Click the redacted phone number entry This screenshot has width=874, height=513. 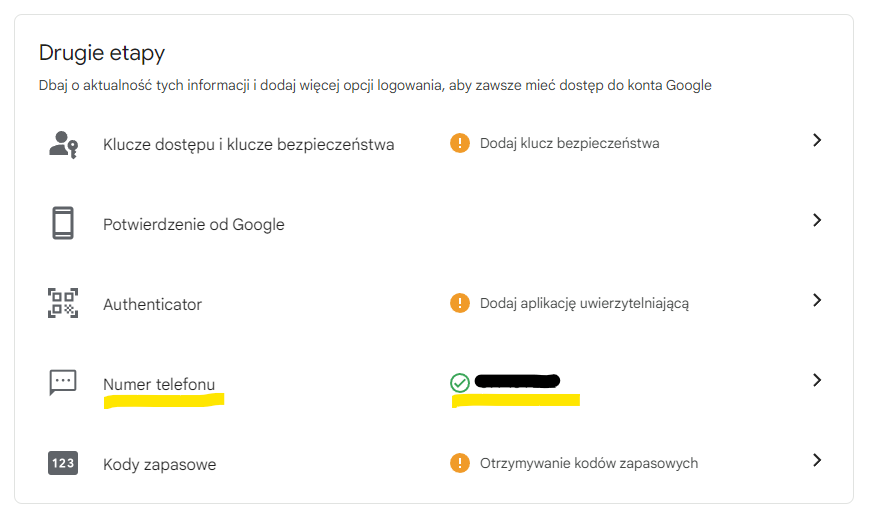(517, 381)
